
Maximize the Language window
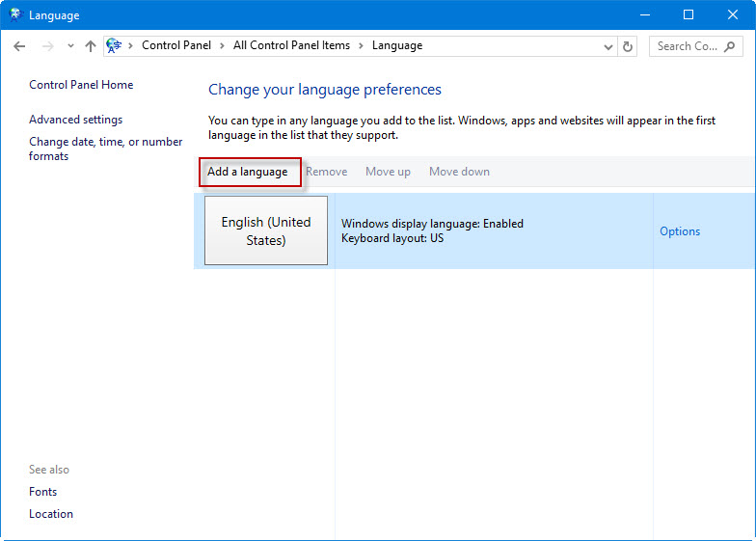pyautogui.click(x=688, y=15)
